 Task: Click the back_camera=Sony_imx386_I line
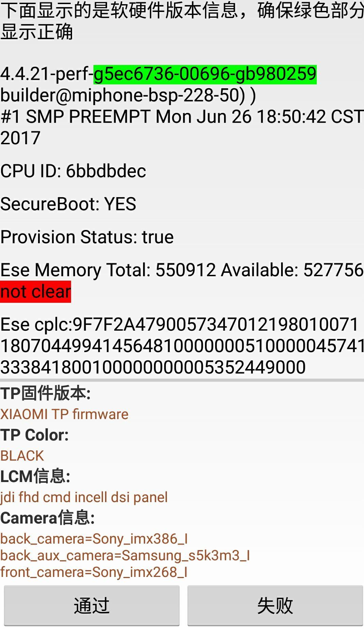click(x=94, y=539)
